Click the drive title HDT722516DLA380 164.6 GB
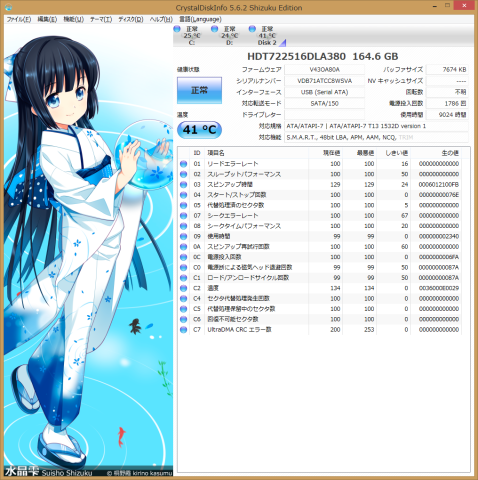478x480 pixels. pyautogui.click(x=323, y=56)
